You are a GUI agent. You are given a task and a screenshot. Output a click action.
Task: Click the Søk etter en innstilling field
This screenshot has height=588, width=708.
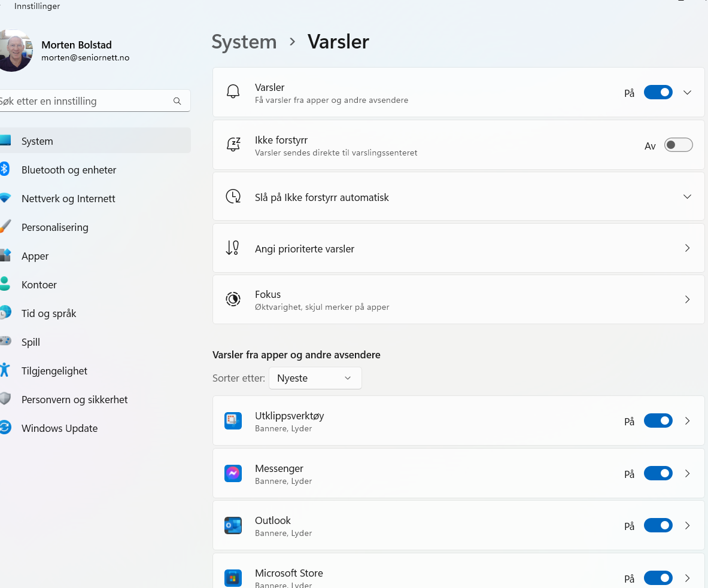(84, 101)
